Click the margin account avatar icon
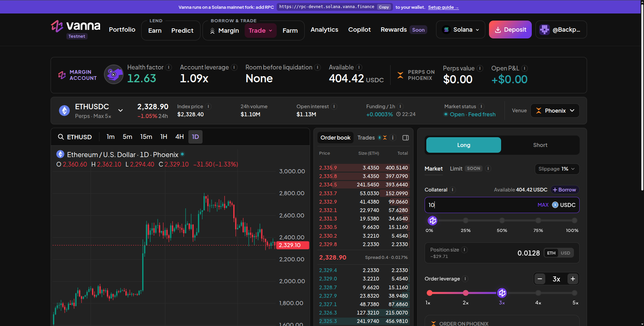This screenshot has width=644, height=326. (x=114, y=74)
